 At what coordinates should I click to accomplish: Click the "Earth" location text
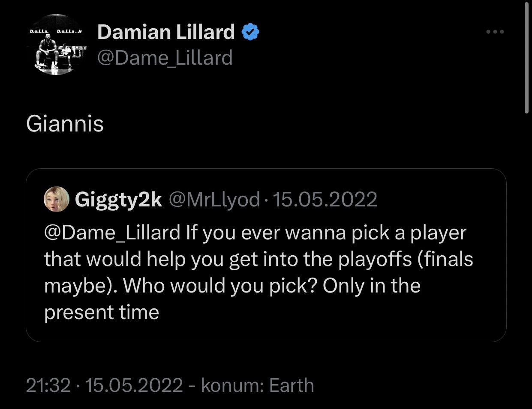tap(292, 385)
